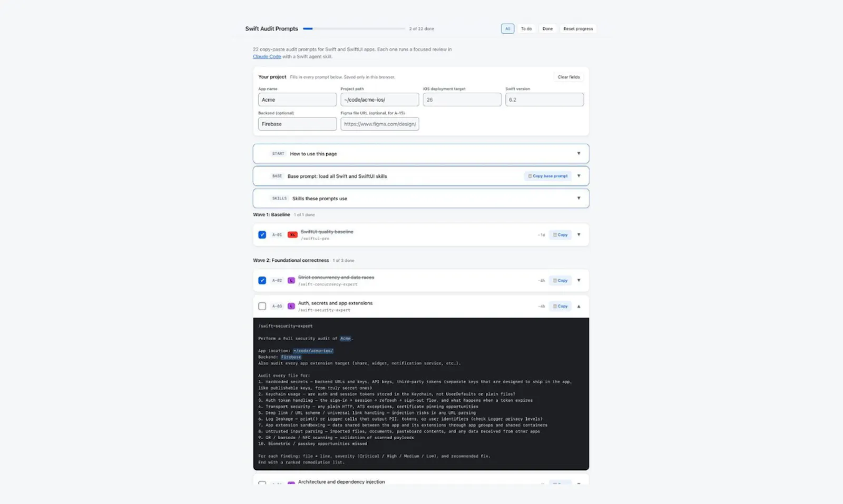The width and height of the screenshot is (843, 504).
Task: Select the Done filter tab
Action: [x=547, y=29]
